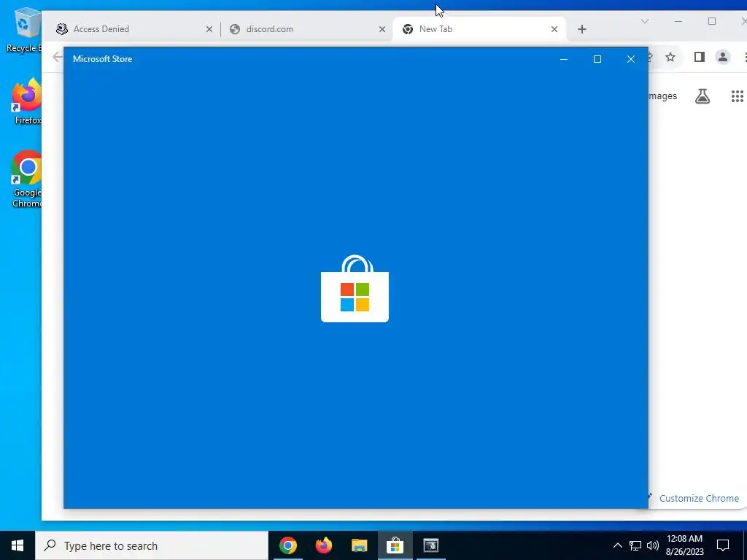Minimize the Microsoft Store window
747x560 pixels.
[x=564, y=59]
